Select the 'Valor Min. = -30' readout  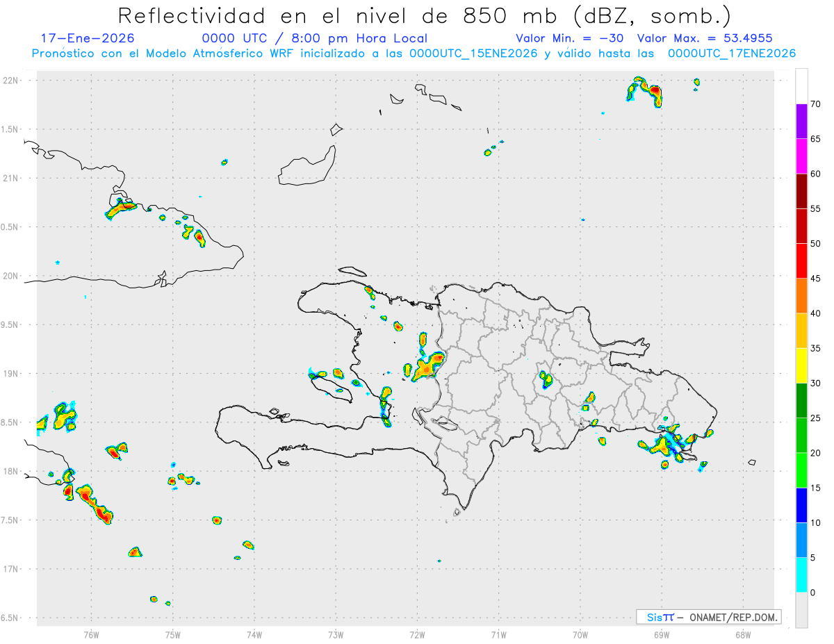pos(571,38)
